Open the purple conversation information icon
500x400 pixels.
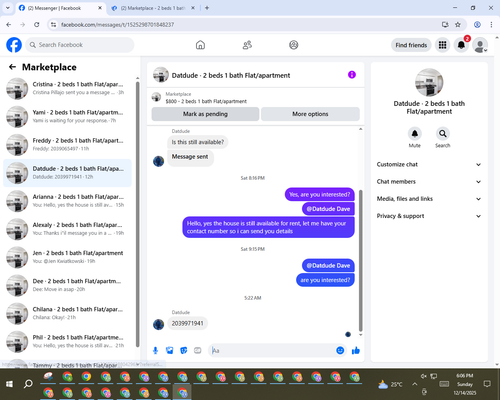point(352,75)
